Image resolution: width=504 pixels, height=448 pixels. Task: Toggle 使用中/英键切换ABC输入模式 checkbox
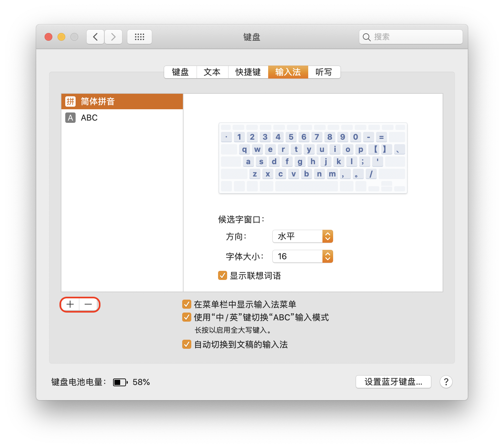point(187,317)
